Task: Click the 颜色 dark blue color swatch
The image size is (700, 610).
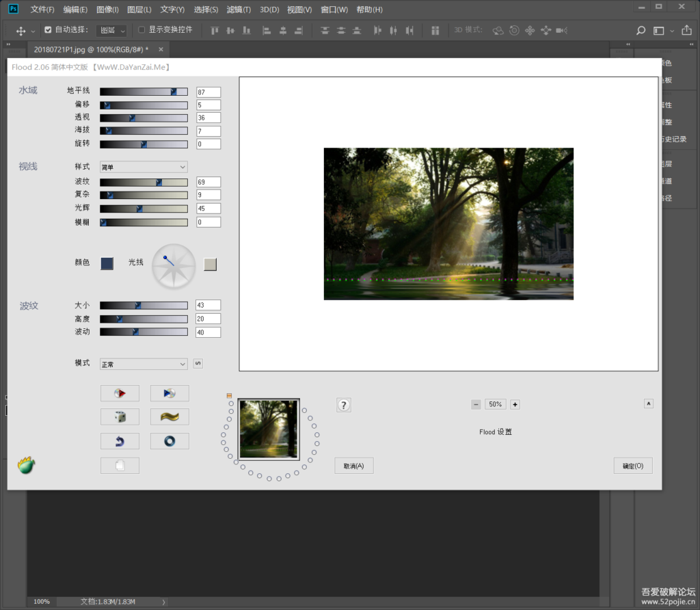Action: (107, 263)
